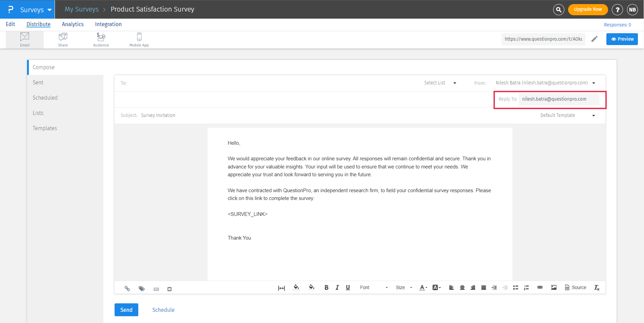Insert an image using the image icon

(x=554, y=287)
